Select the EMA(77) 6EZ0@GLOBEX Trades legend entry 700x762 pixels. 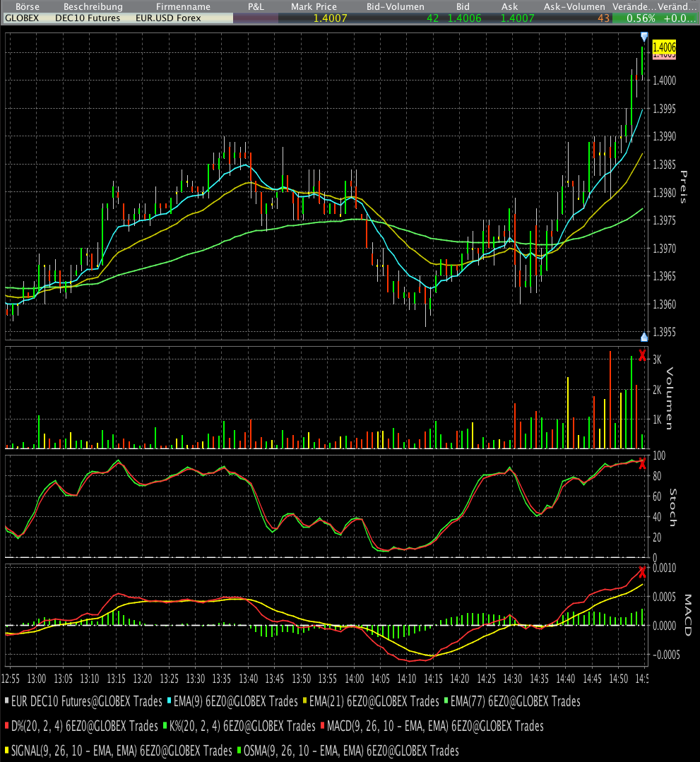(512, 701)
